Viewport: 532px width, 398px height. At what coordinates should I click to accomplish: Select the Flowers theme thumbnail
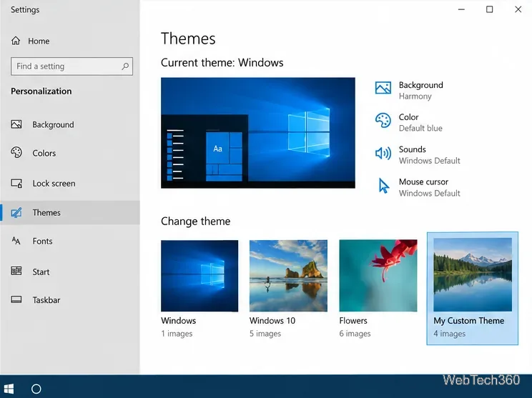pos(378,276)
